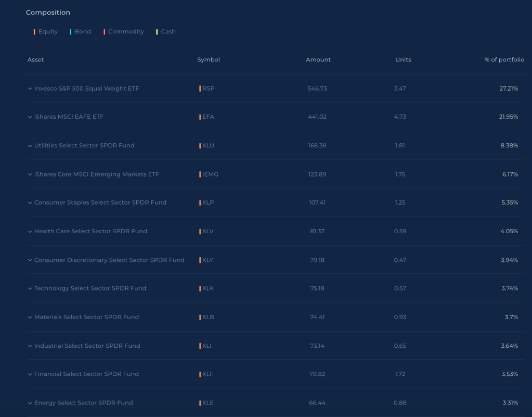Click the Energy Select Sector chevron icon
The width and height of the screenshot is (532, 417).
(x=30, y=403)
